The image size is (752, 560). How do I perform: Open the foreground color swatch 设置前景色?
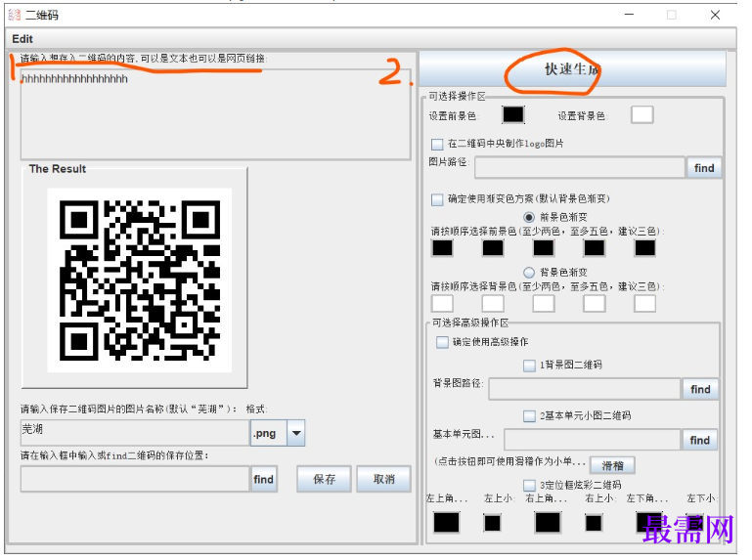tap(512, 115)
